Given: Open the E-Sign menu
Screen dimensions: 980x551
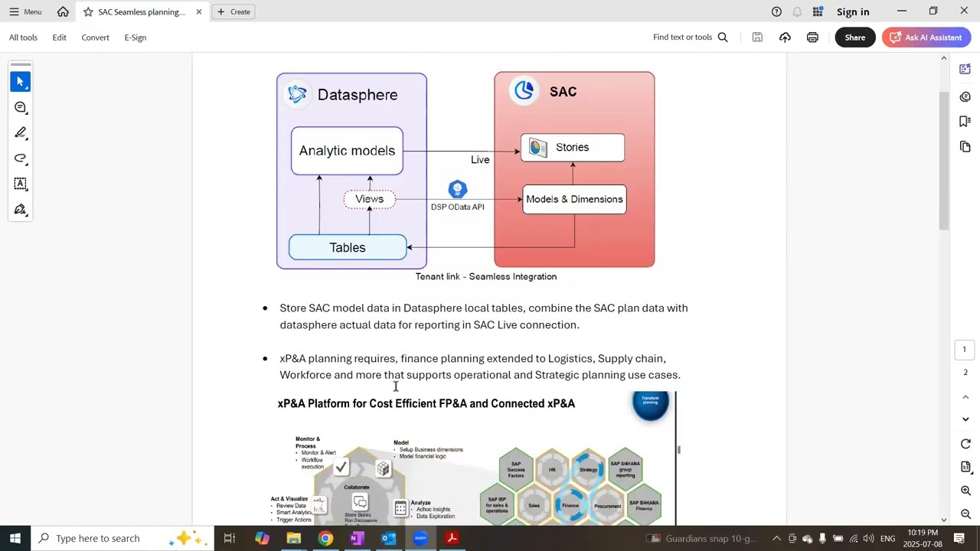Looking at the screenshot, I should coord(135,37).
